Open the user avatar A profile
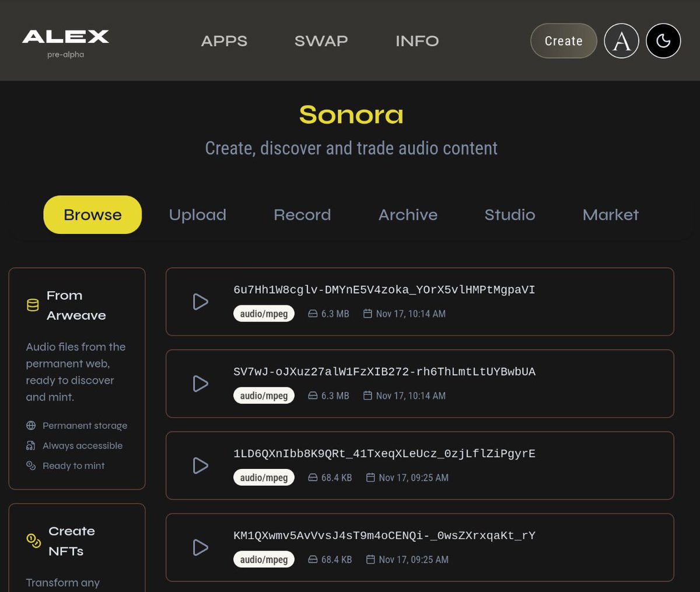The height and width of the screenshot is (592, 700). (x=621, y=41)
